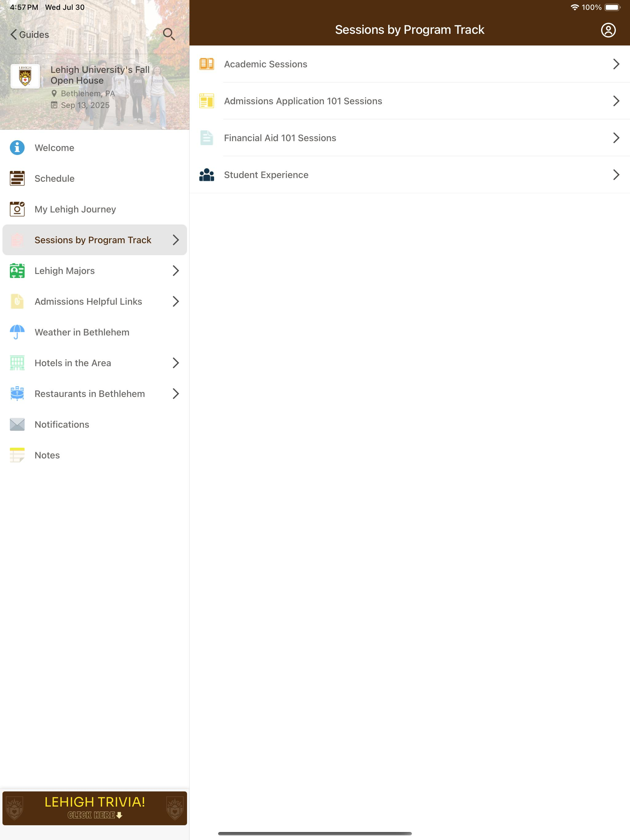Screen dimensions: 630x840
Task: Select My Lehigh Journey
Action: (x=95, y=209)
